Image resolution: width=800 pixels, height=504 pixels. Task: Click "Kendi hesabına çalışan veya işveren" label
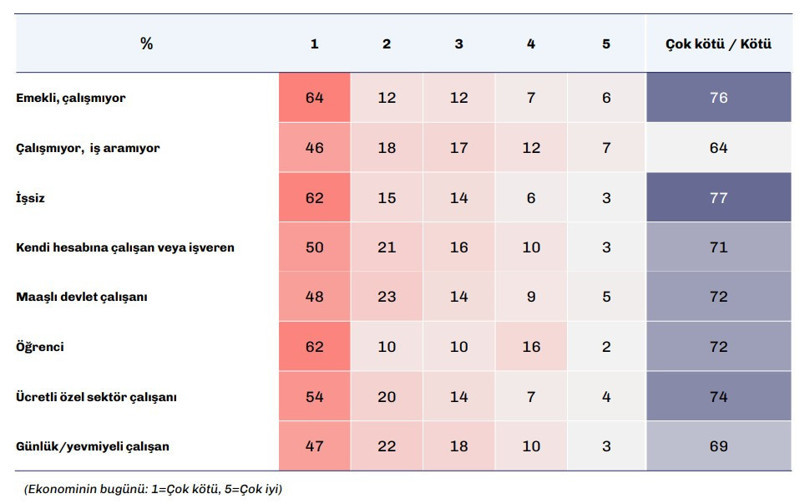pyautogui.click(x=125, y=247)
